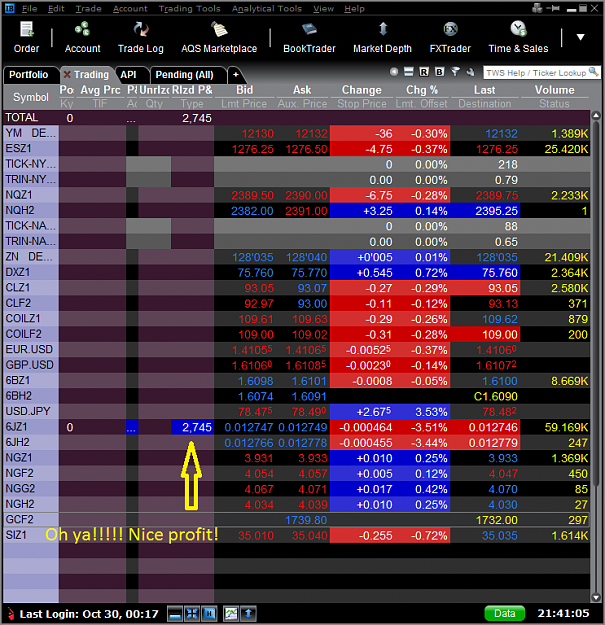Click the 6JZ1 realized P&L value 2,745
The image size is (605, 625).
(x=193, y=427)
